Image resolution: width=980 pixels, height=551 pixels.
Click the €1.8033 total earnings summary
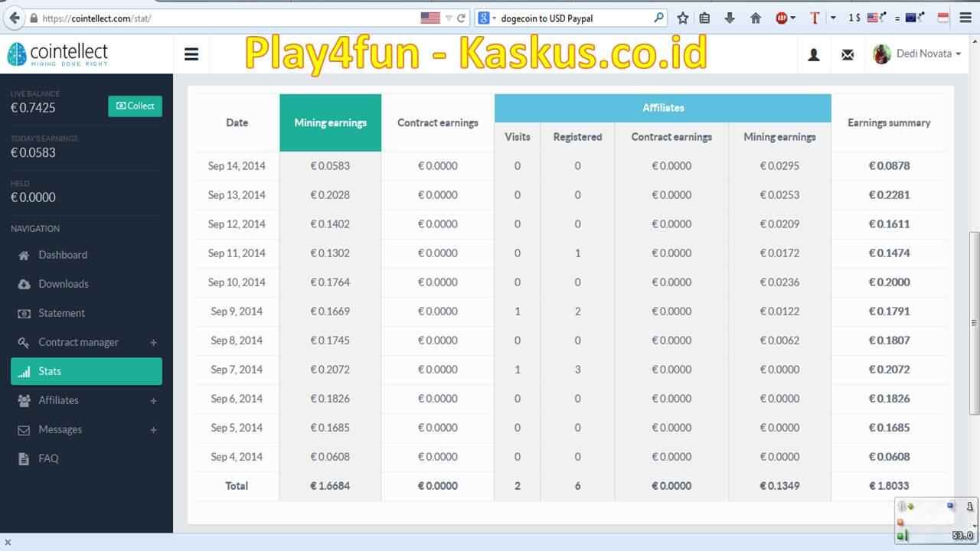(x=889, y=486)
